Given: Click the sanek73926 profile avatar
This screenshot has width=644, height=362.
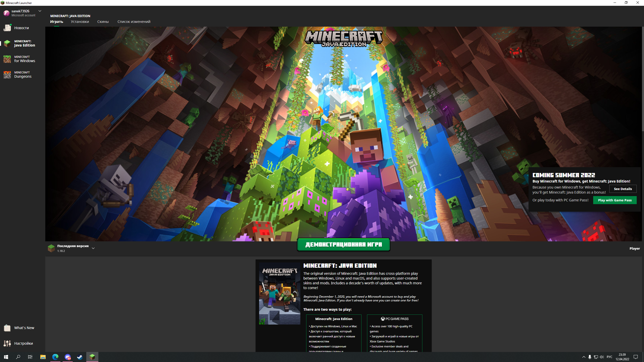Looking at the screenshot, I should (6, 13).
